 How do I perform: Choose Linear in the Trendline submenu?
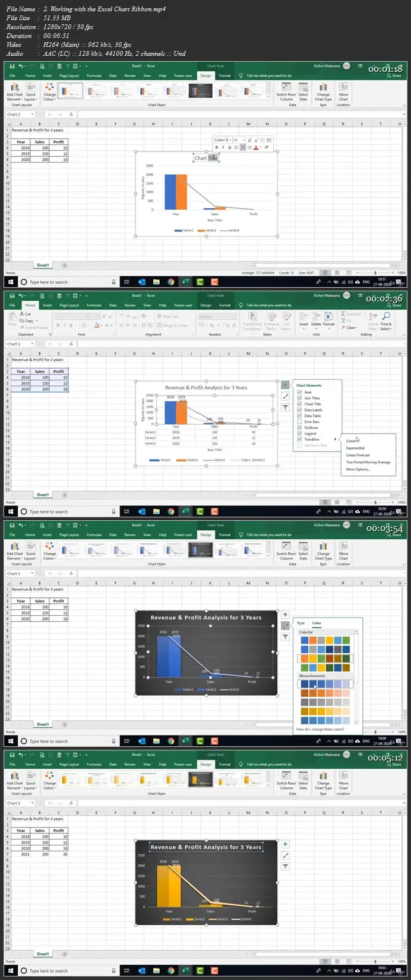(x=352, y=441)
